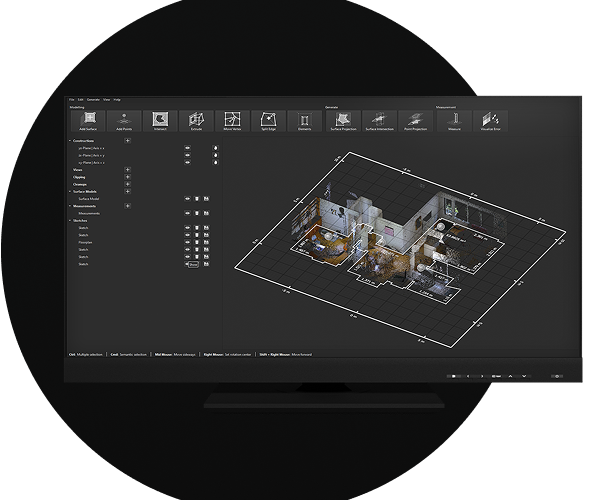Toggle visibility of the Measurements item
Screen dimensions: 615x500
pos(187,213)
